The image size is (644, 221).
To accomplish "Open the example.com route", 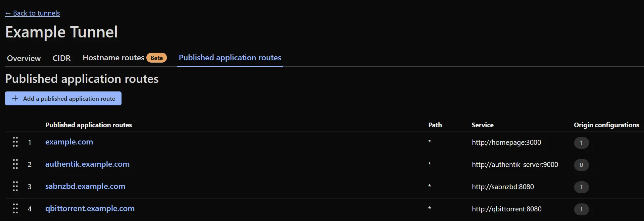I will pos(69,142).
